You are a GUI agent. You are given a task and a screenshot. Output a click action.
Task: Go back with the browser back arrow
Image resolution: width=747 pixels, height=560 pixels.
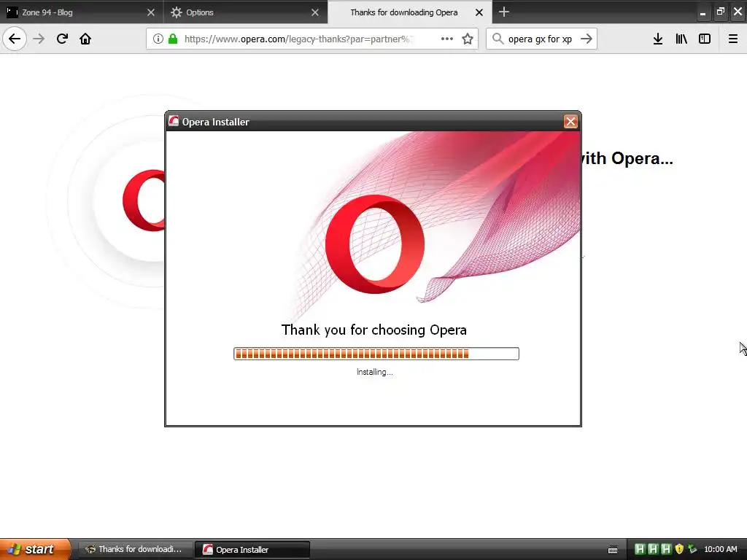15,39
